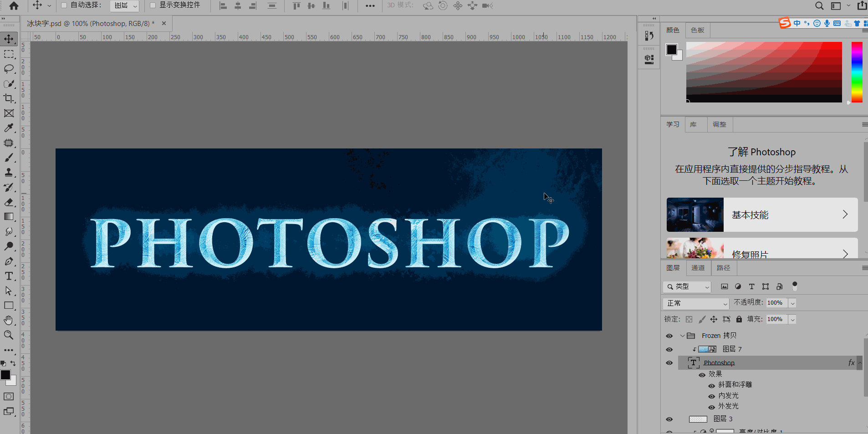Open more options three-dots in options bar

click(370, 6)
